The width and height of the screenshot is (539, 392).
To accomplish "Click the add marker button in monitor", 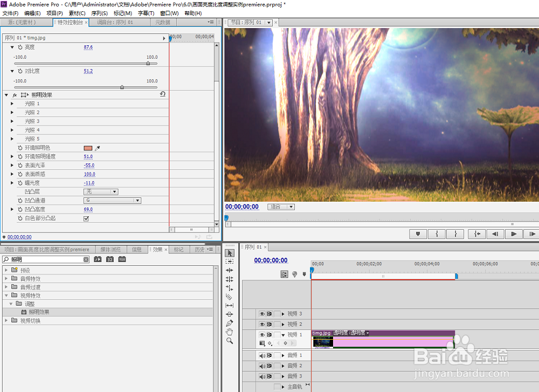I will click(418, 234).
